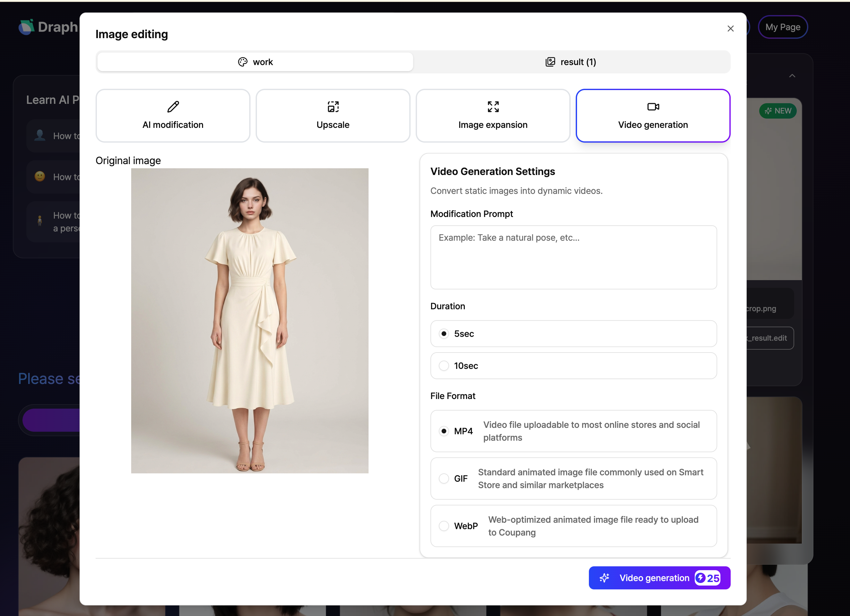Click the palette icon on work tab
850x616 pixels.
click(x=243, y=62)
